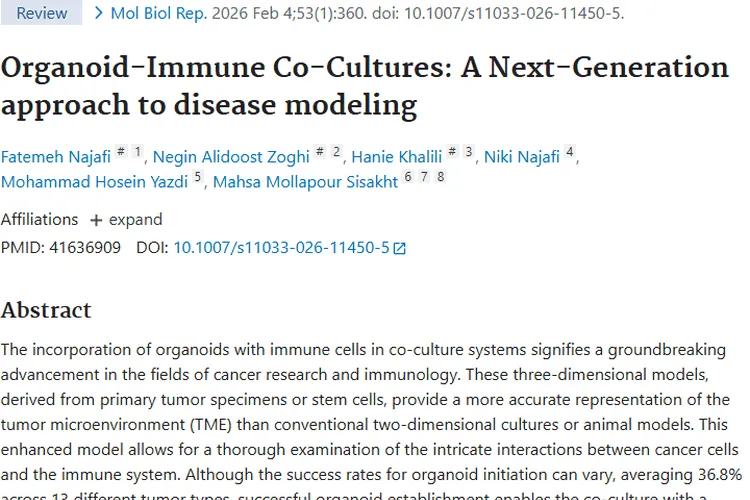Image resolution: width=750 pixels, height=500 pixels.
Task: Click the plus icon next to Affiliations
Action: click(96, 220)
